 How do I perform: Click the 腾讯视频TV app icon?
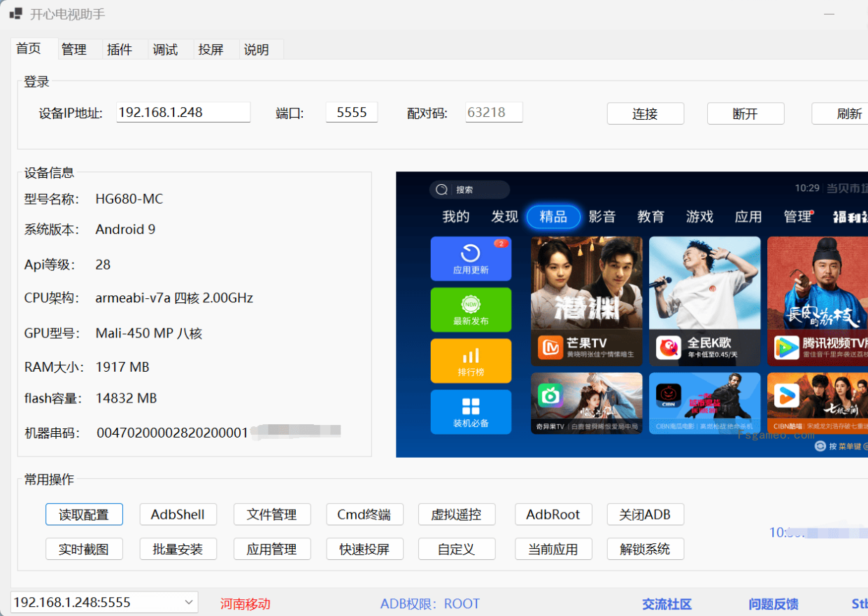pyautogui.click(x=787, y=348)
